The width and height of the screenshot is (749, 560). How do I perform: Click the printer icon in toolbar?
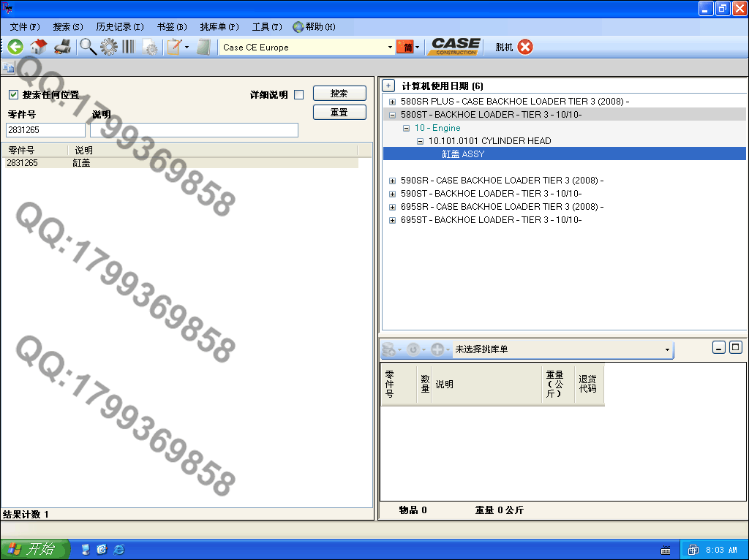63,48
